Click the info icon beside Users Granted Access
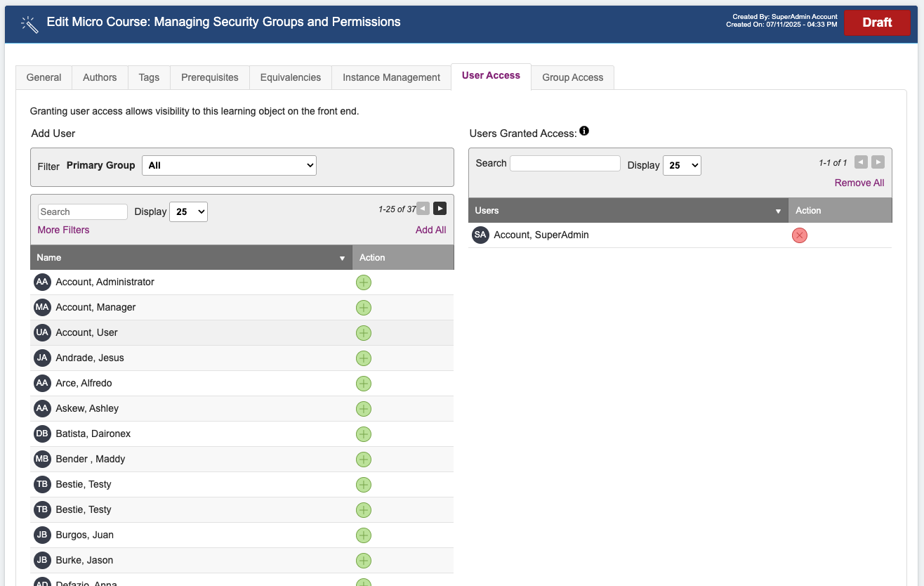The image size is (924, 586). 584,131
